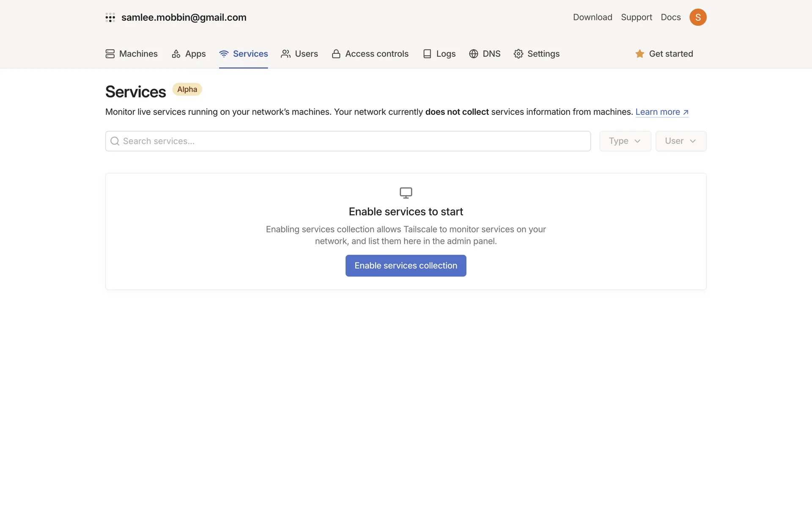Click the Logs book icon
The width and height of the screenshot is (812, 508).
point(427,54)
